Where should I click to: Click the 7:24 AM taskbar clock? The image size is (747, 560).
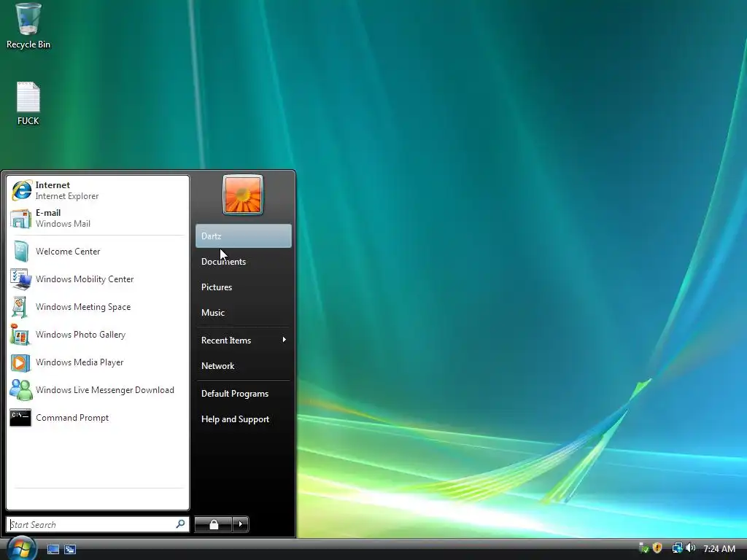point(719,548)
